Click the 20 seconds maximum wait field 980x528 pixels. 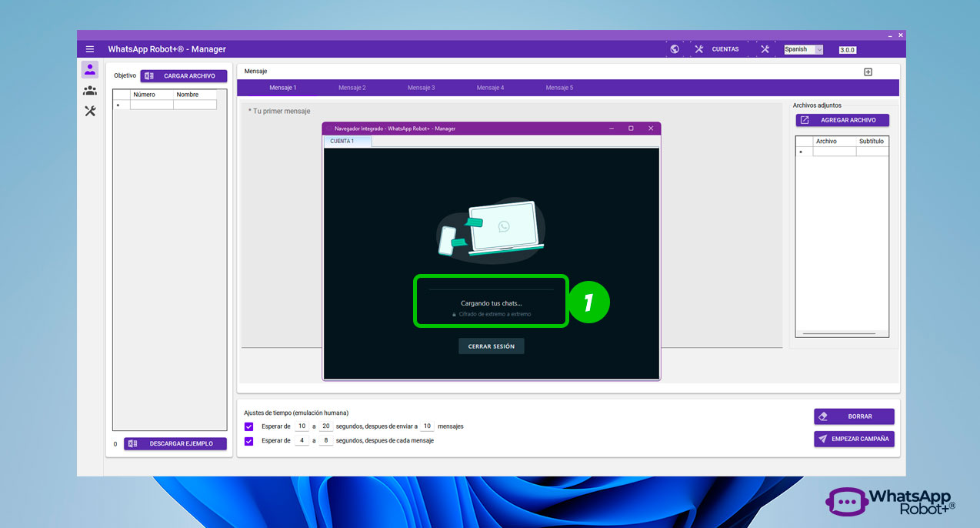click(326, 426)
